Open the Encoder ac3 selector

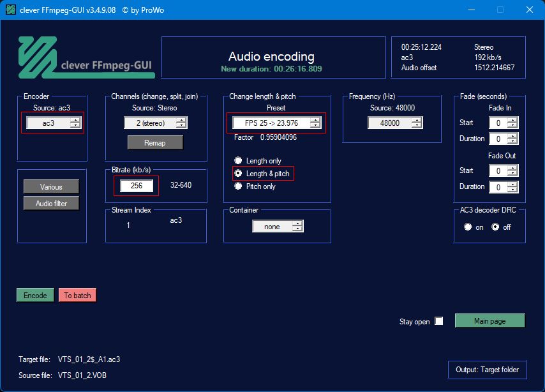coord(54,123)
